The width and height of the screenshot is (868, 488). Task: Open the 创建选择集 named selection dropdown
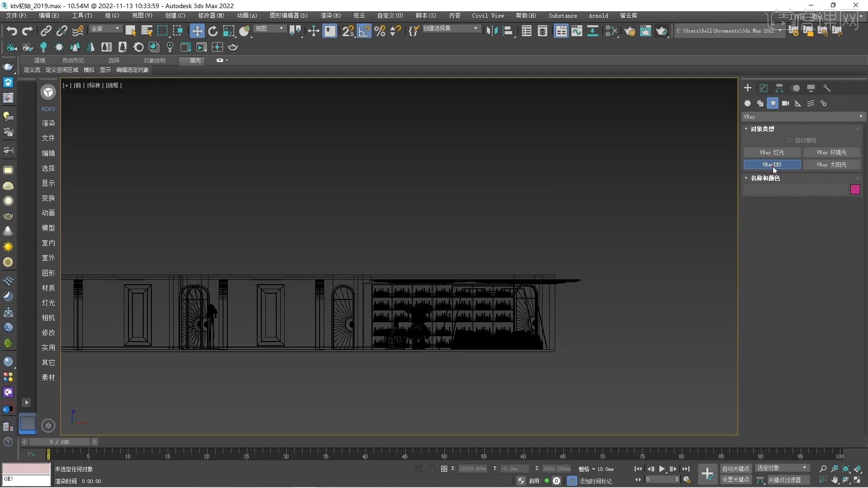click(450, 28)
